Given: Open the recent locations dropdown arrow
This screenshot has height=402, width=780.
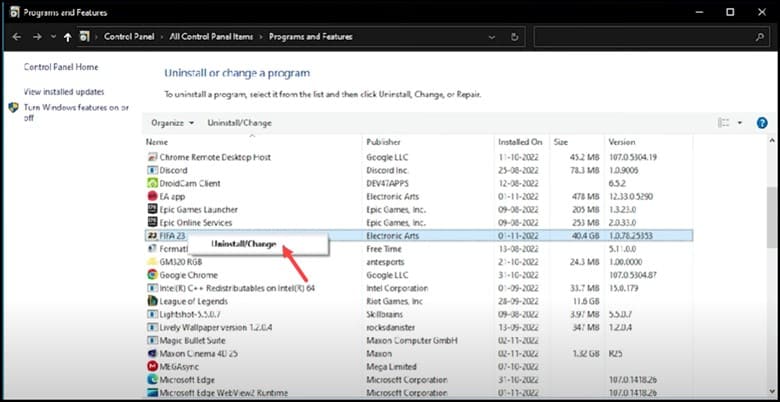Looking at the screenshot, I should point(53,37).
